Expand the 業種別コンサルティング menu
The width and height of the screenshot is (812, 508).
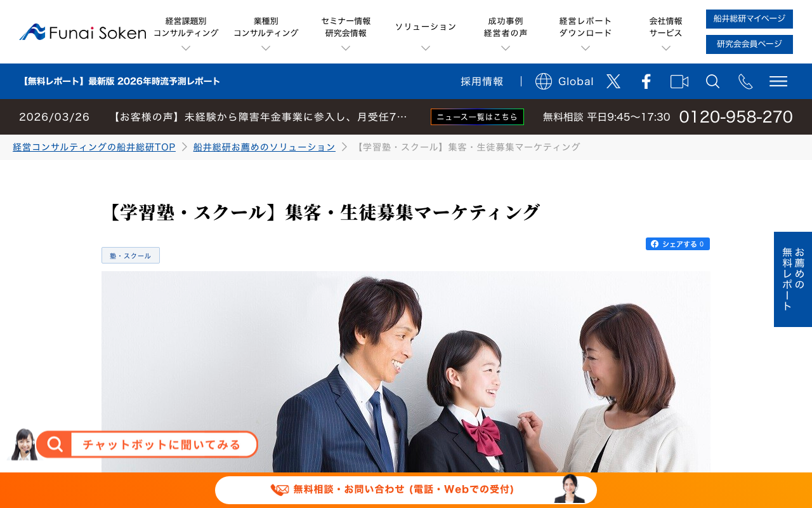pyautogui.click(x=266, y=32)
